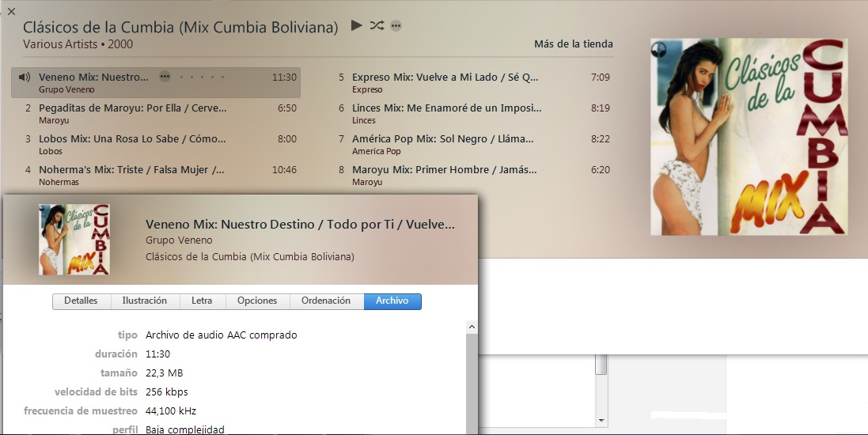
Task: Open ellipsis menu on Veneno Mix row
Action: (x=165, y=77)
